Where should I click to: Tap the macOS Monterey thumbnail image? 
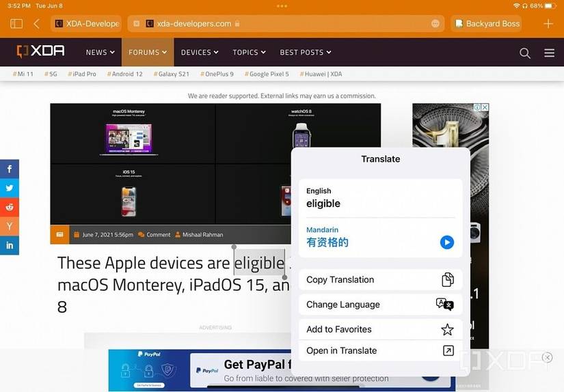tap(129, 139)
